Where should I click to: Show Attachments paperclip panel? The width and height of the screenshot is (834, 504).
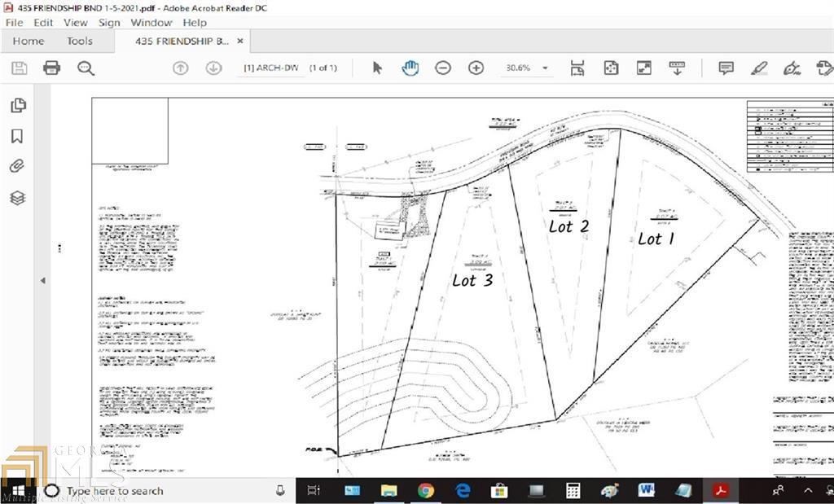tap(17, 166)
